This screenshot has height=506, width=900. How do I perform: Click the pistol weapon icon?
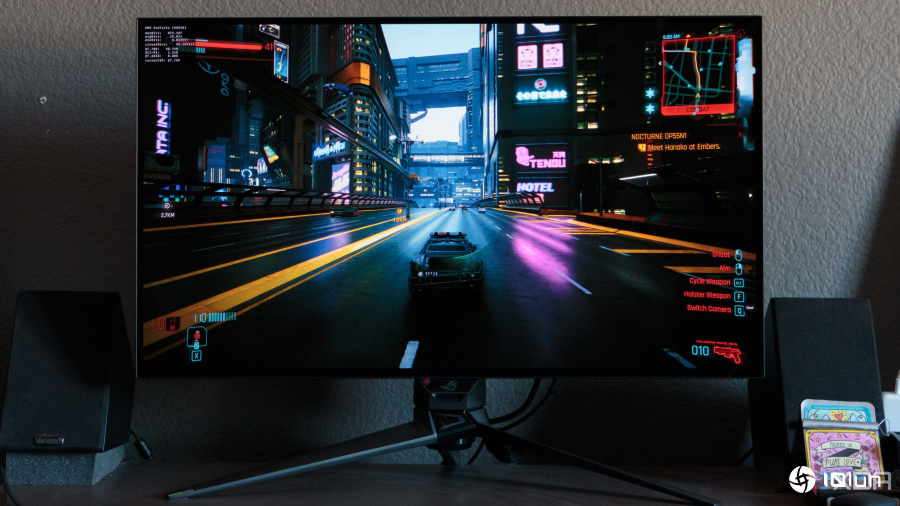click(x=728, y=353)
